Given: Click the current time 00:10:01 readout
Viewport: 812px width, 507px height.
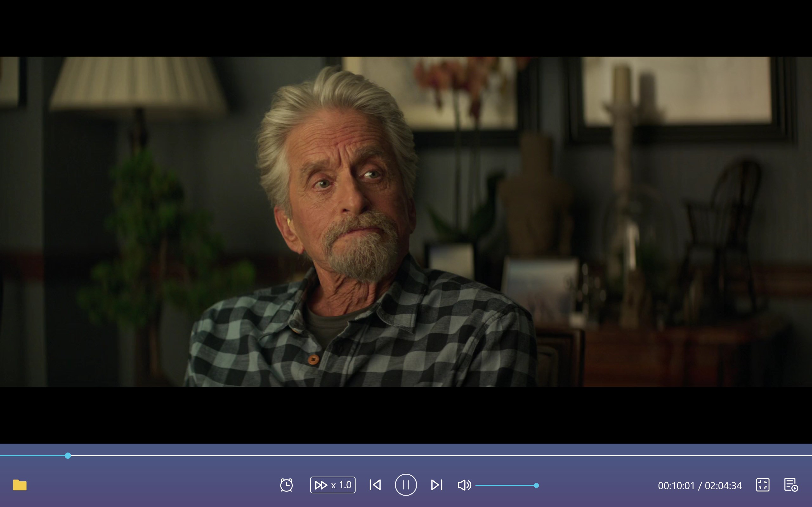Looking at the screenshot, I should [x=676, y=485].
